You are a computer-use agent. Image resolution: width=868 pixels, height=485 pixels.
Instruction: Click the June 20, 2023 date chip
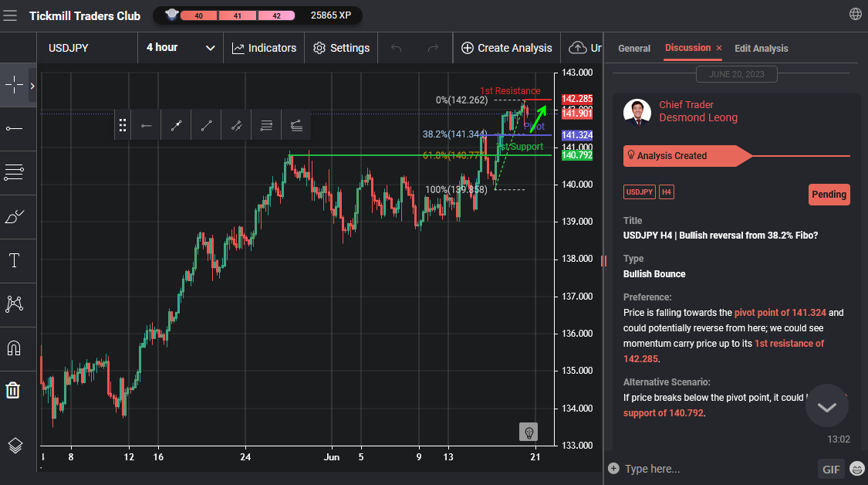(736, 73)
